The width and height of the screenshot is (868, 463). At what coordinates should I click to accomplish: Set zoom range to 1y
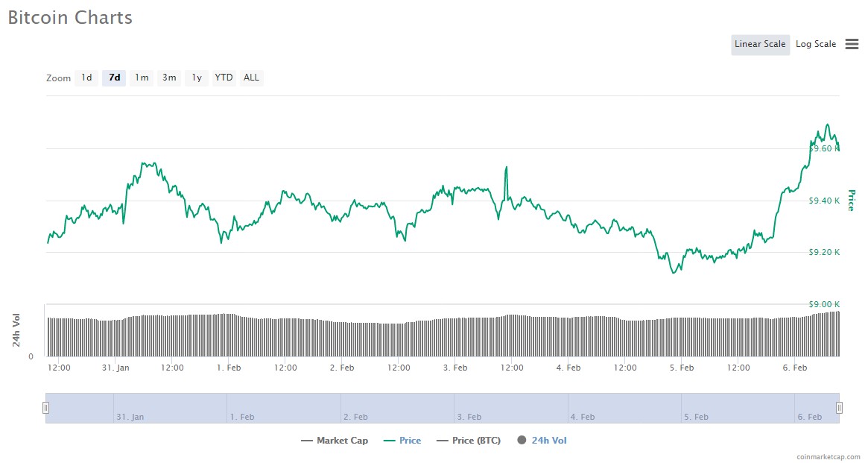coord(197,78)
